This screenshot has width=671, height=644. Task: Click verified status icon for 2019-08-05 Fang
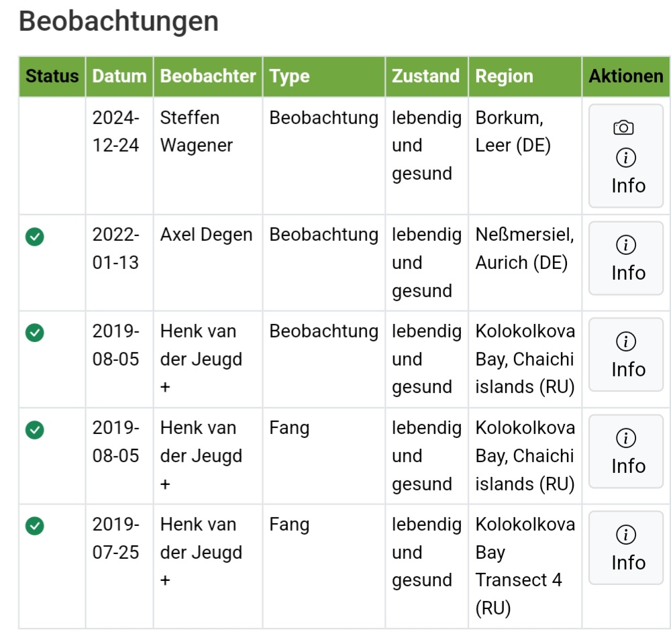[35, 429]
